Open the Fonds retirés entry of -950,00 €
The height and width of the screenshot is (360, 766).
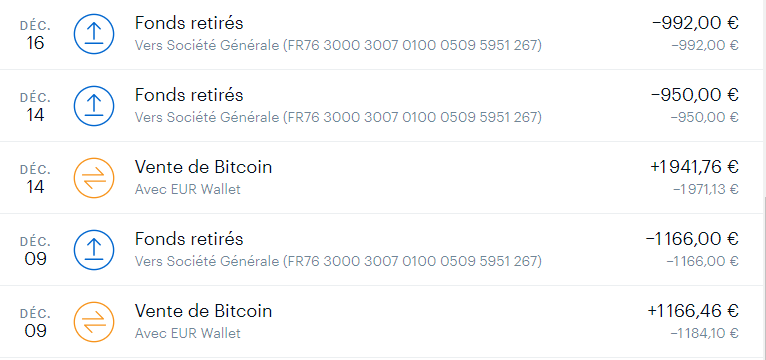[381, 106]
